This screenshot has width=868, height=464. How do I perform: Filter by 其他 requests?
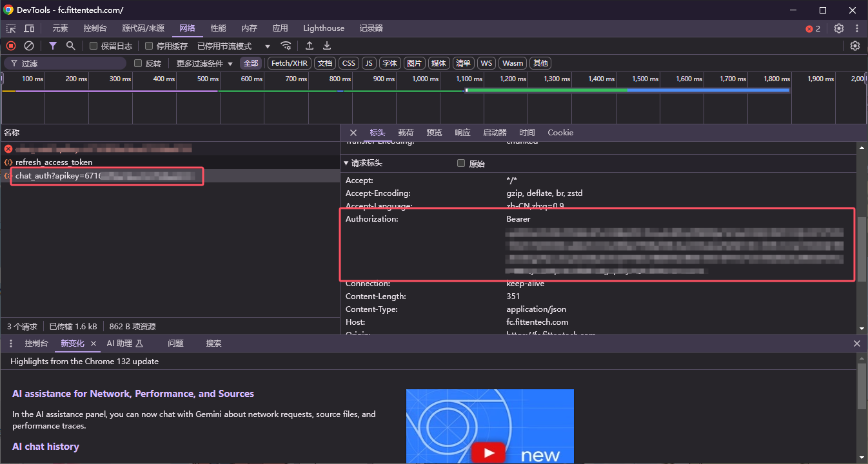point(540,63)
